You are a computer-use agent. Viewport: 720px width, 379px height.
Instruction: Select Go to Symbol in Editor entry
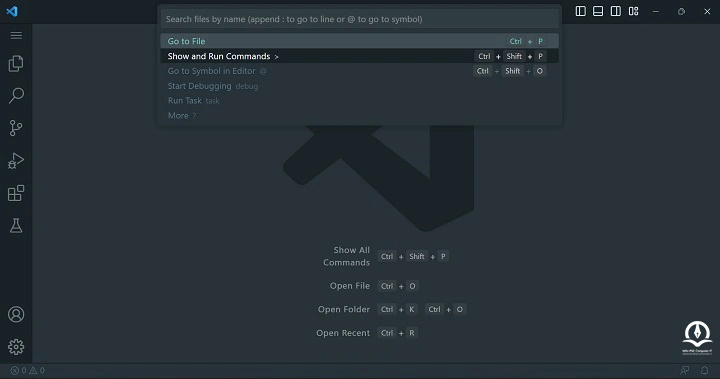(360, 71)
